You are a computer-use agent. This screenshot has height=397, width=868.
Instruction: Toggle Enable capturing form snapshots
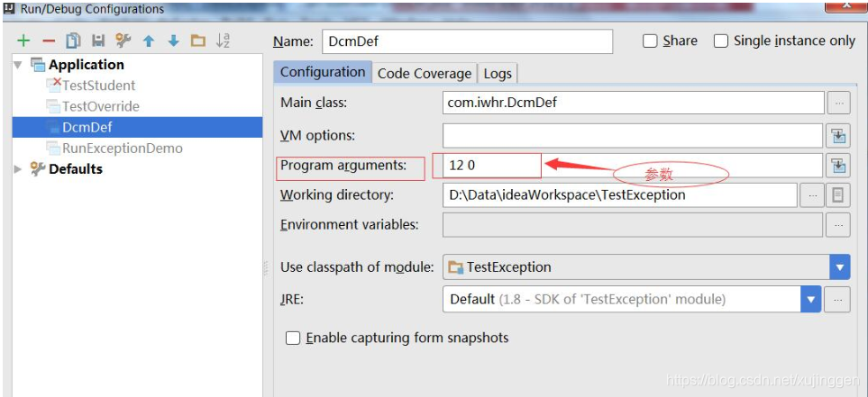pyautogui.click(x=293, y=338)
